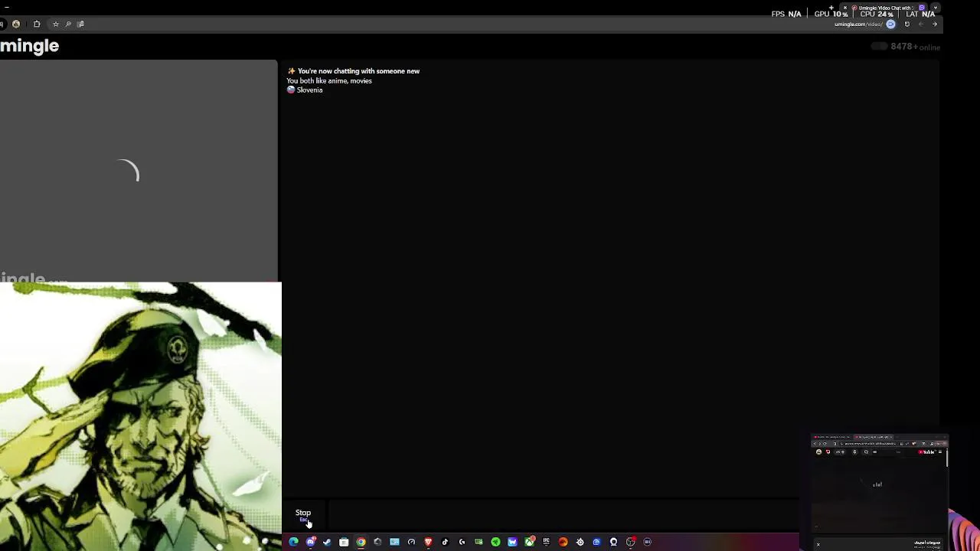The width and height of the screenshot is (980, 551).
Task: Open Google Chrome from the taskbar
Action: point(361,542)
